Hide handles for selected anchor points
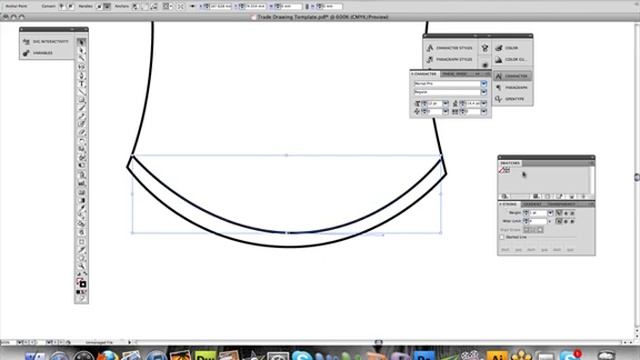Screen dimensions: 640x360 107,7
